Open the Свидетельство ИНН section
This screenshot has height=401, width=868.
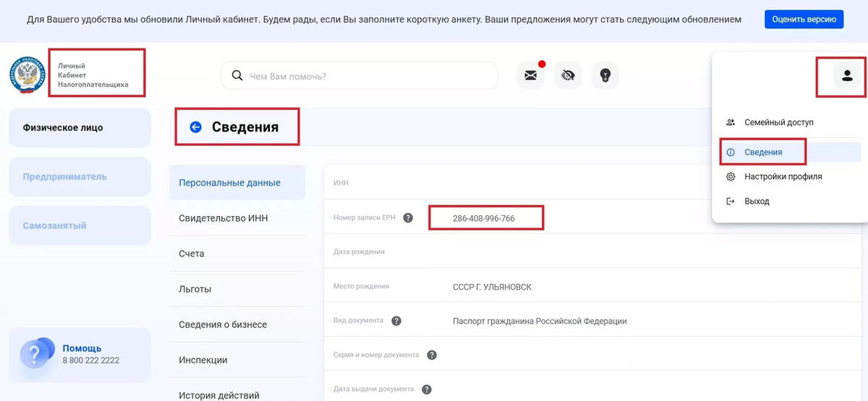pyautogui.click(x=238, y=218)
